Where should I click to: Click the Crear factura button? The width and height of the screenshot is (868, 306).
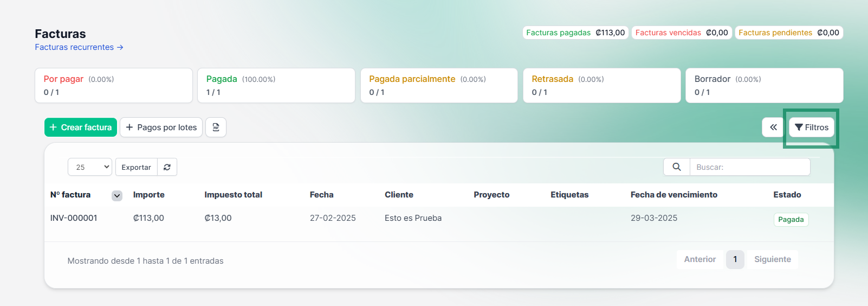coord(81,127)
